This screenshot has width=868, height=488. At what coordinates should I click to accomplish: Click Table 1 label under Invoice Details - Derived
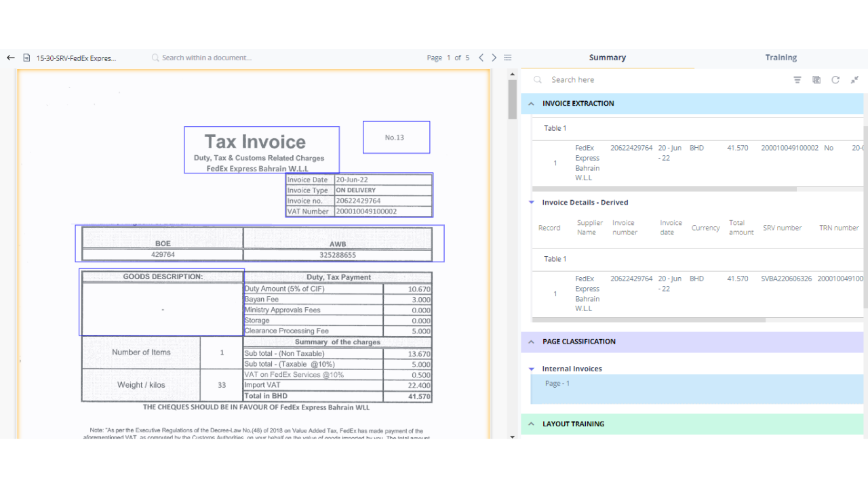tap(555, 259)
